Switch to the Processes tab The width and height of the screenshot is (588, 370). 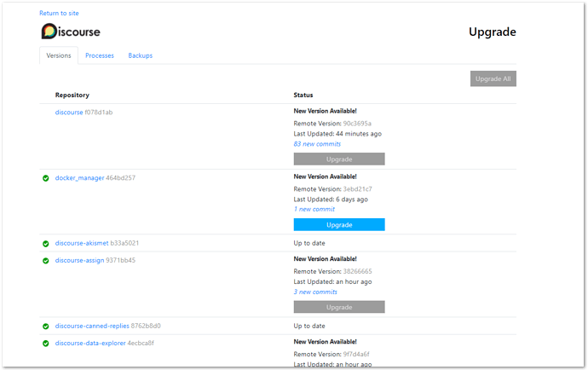(x=100, y=55)
